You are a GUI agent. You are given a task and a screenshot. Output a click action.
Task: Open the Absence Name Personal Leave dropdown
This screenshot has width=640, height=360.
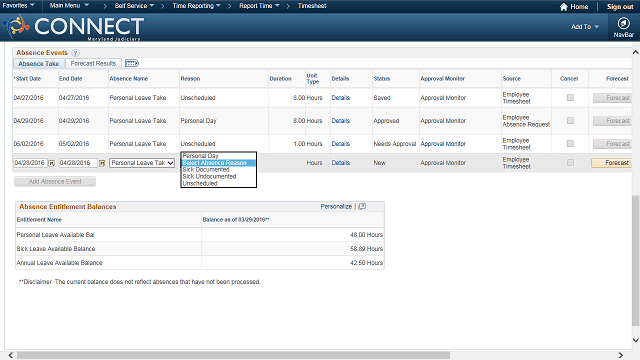pyautogui.click(x=142, y=163)
